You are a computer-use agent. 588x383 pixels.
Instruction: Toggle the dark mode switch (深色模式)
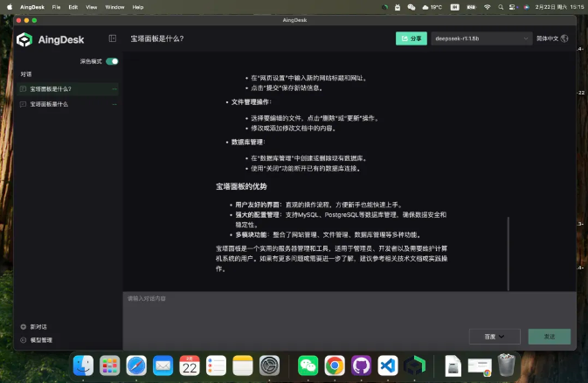click(x=112, y=61)
